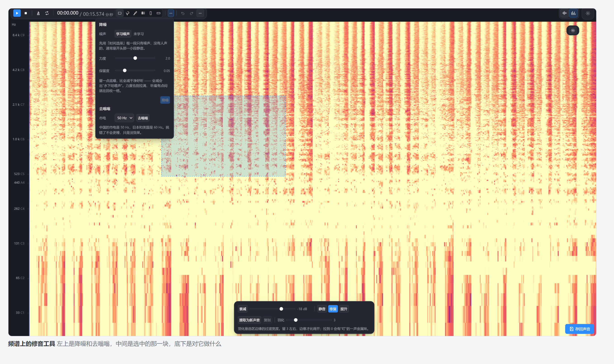Click the 去嗡嗡 button
Screen dimensions: 614x364
(143, 118)
